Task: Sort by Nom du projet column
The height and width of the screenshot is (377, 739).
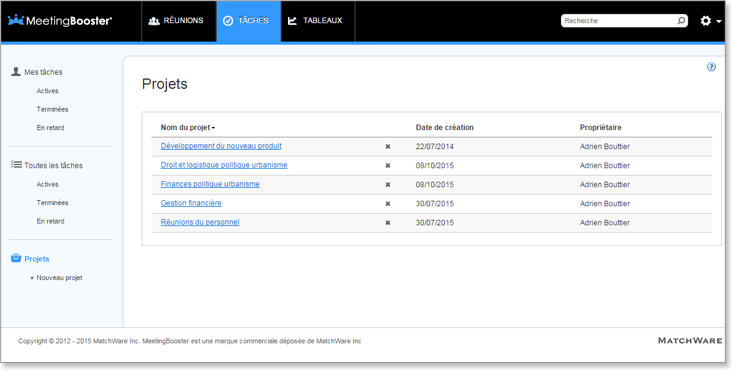Action: pos(188,128)
